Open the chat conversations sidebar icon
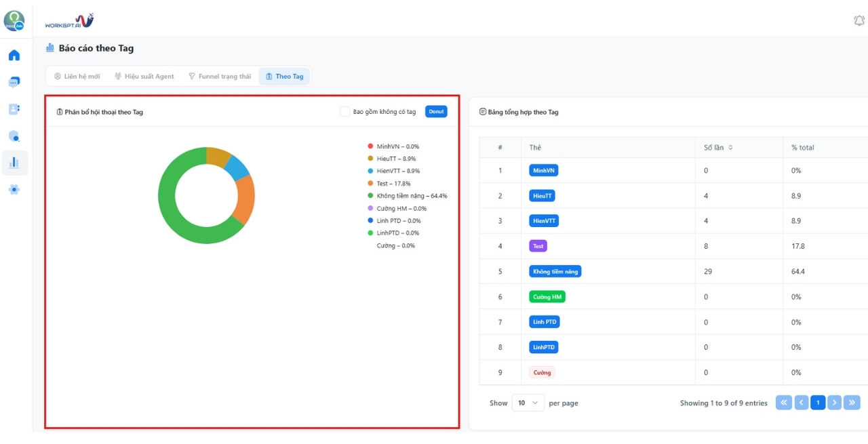868x444 pixels. click(x=14, y=82)
